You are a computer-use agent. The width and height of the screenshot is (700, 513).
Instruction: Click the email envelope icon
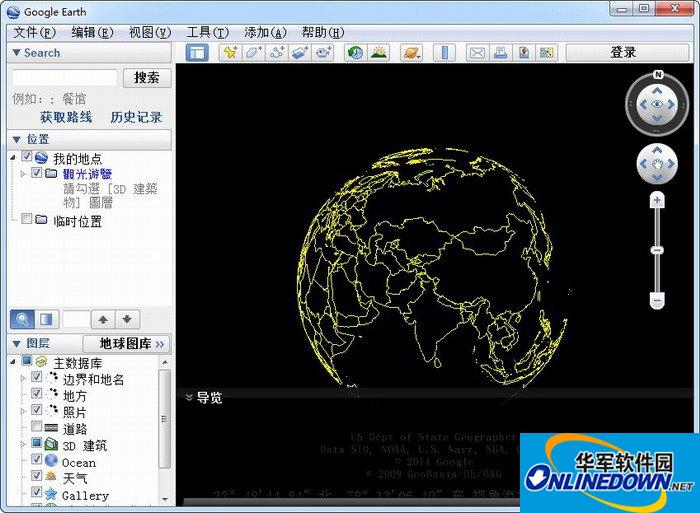[x=477, y=53]
